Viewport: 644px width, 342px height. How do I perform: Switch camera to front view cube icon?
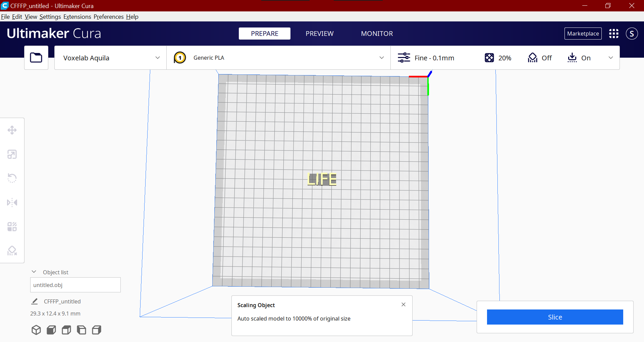(x=51, y=330)
